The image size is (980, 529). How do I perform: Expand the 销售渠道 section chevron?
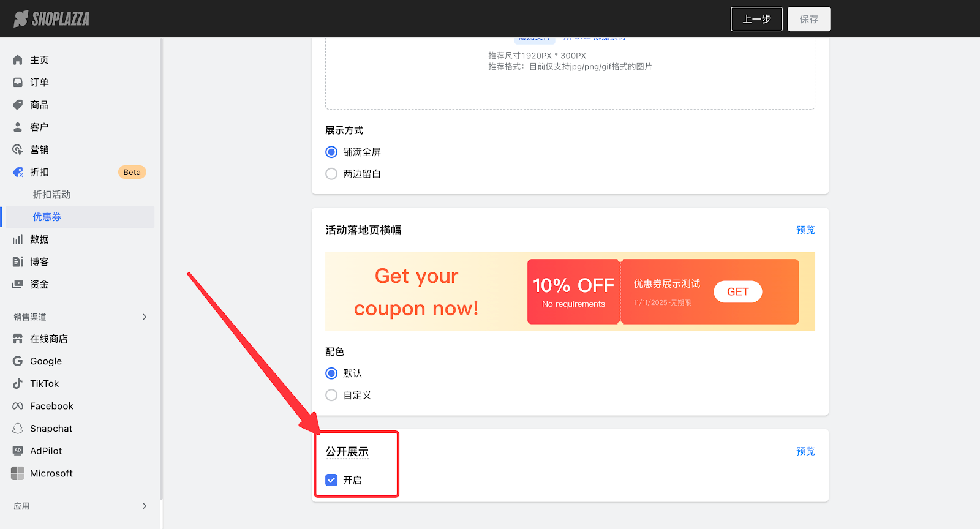pos(145,317)
